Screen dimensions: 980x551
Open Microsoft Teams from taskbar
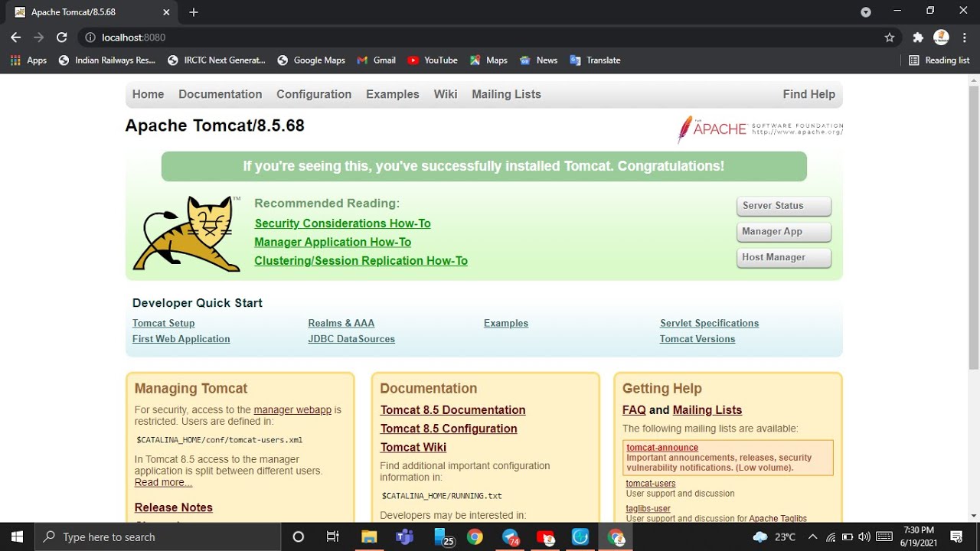(404, 536)
